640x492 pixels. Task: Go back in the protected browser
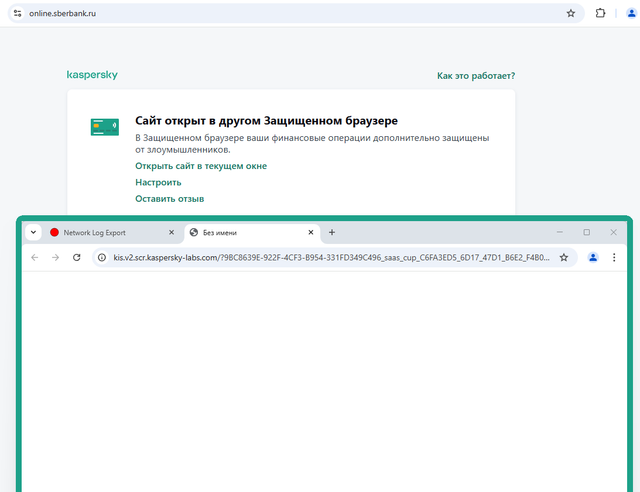(x=35, y=257)
